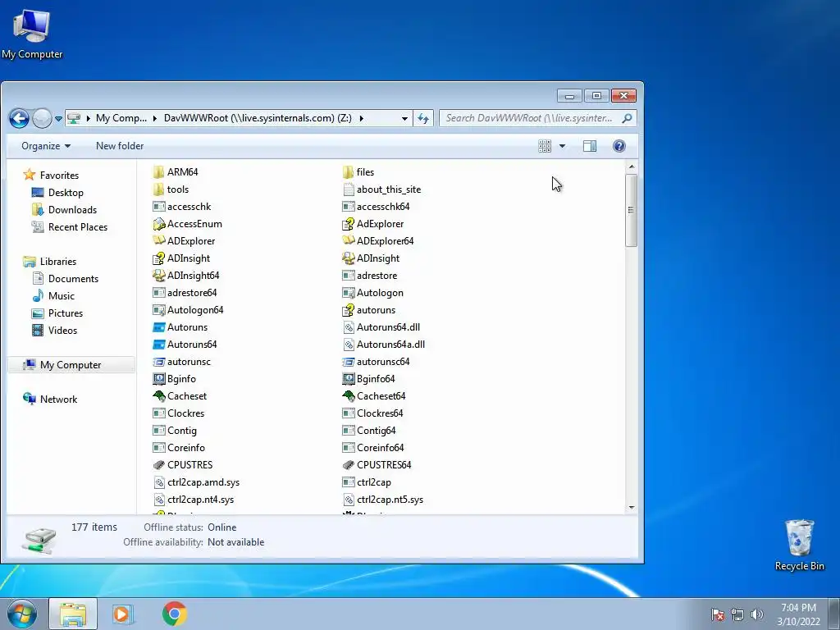Click the CPUSTRES64 chip icon
This screenshot has width=840, height=630.
348,465
